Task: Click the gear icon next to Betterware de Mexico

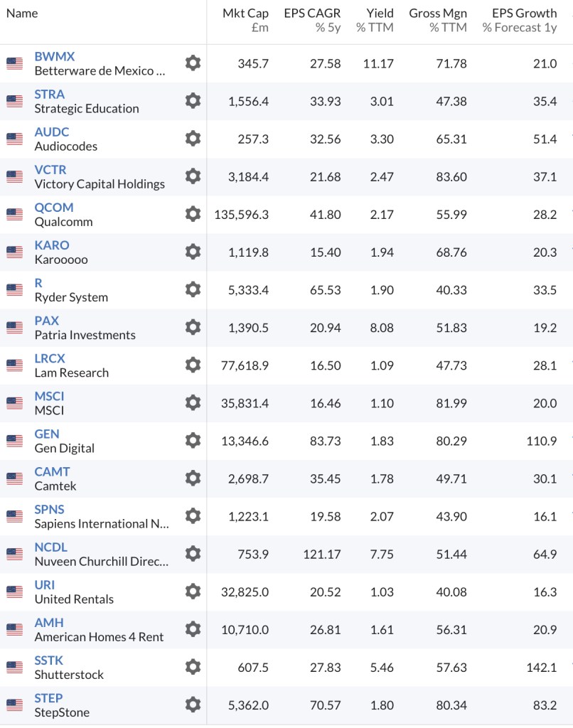Action: (193, 63)
